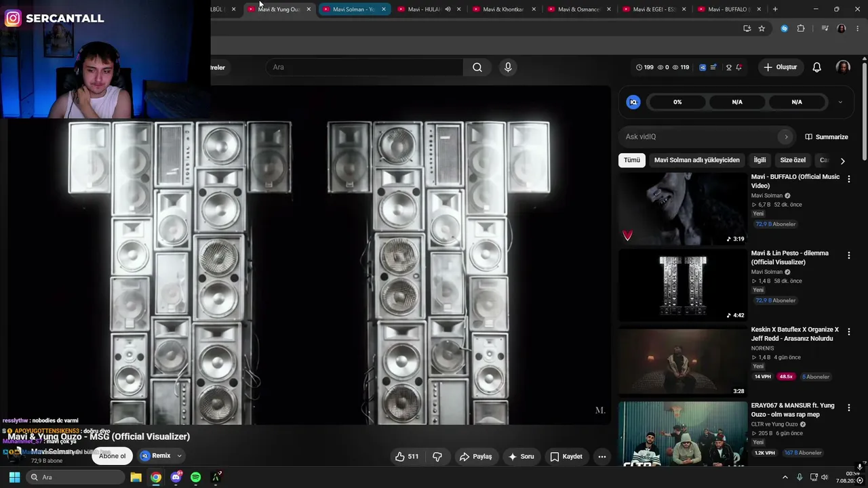Share the video with Paylaş
Viewport: 868px width, 488px height.
(x=475, y=457)
